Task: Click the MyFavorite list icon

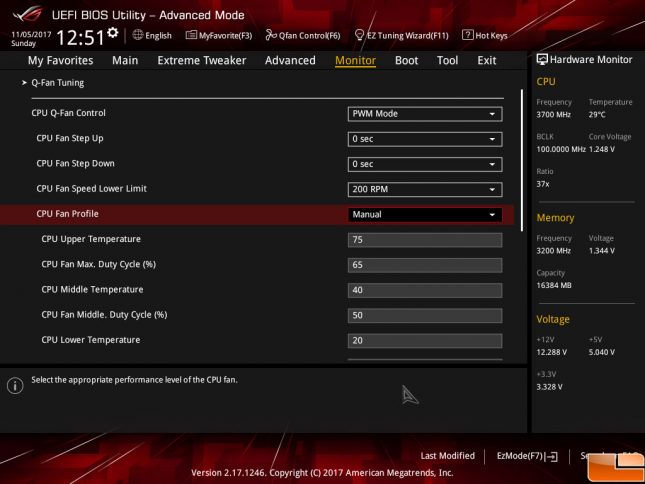Action: click(191, 35)
